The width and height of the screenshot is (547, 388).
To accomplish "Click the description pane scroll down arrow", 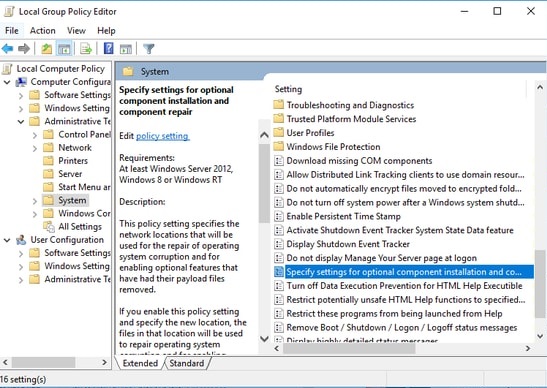I will pos(264,338).
